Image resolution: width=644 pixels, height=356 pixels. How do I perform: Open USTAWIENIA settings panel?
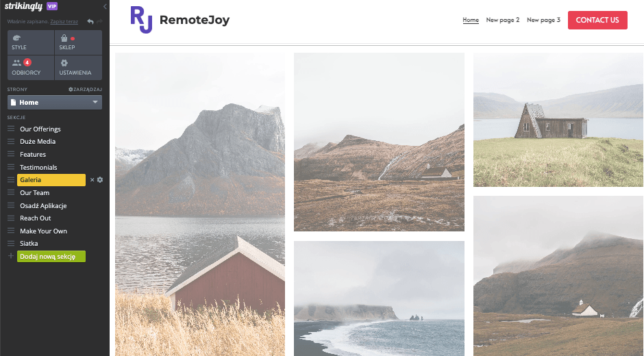click(79, 68)
